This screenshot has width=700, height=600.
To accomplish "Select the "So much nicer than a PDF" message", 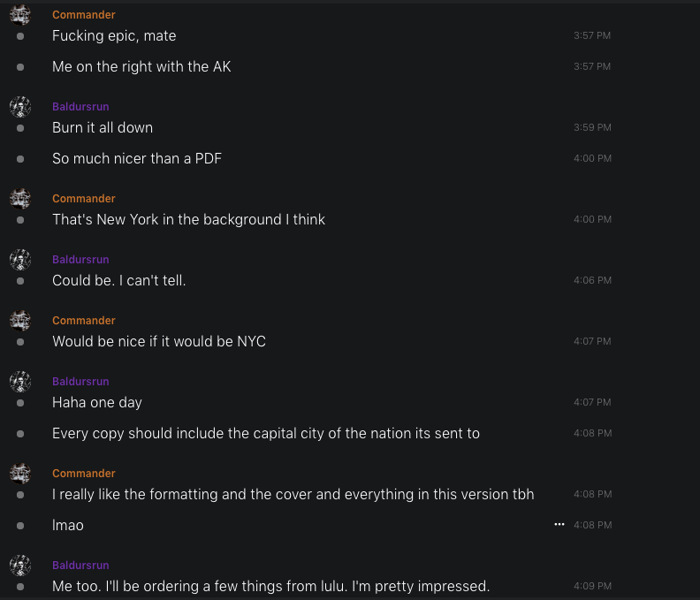I will (x=137, y=159).
